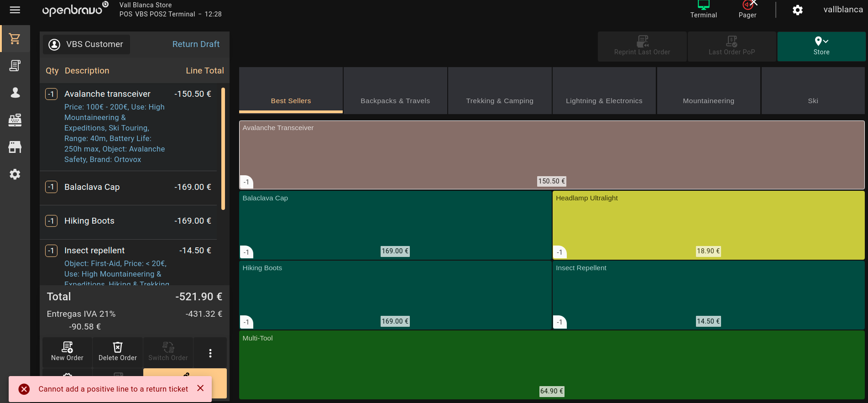
Task: Click the New Order button
Action: pyautogui.click(x=67, y=352)
